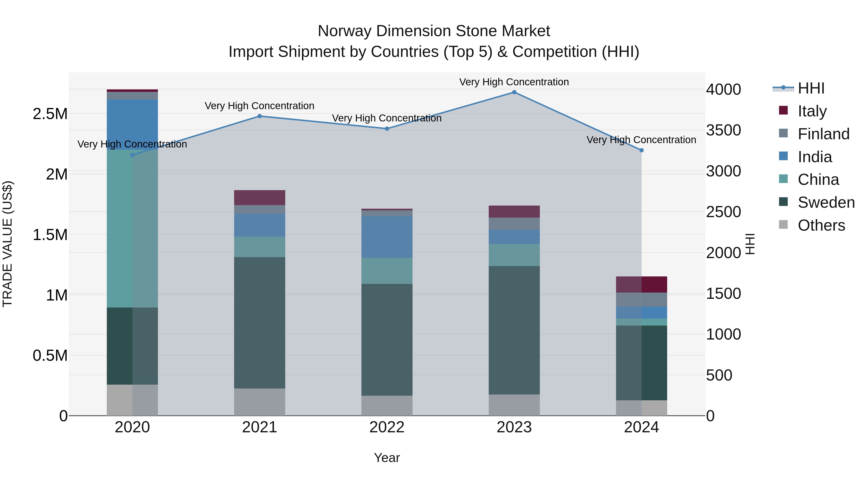
Task: Click the 4000 HHI axis tick label
Action: tap(724, 90)
